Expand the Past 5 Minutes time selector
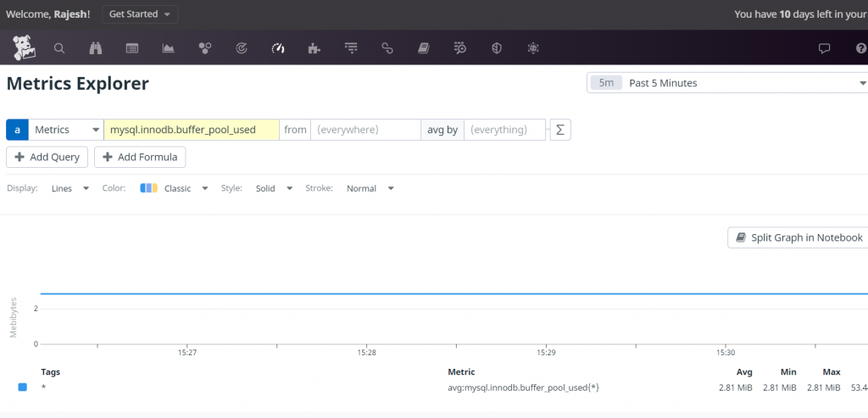The height and width of the screenshot is (418, 868). [x=727, y=83]
